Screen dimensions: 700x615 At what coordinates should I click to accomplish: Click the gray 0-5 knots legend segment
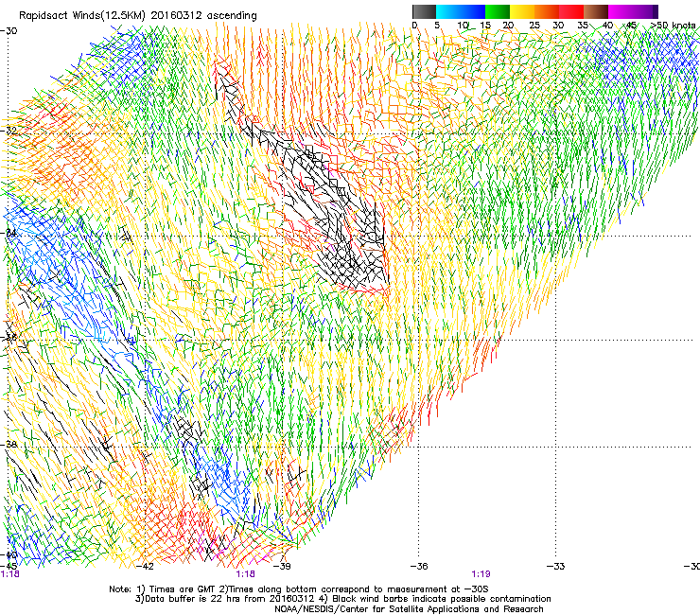coord(424,11)
